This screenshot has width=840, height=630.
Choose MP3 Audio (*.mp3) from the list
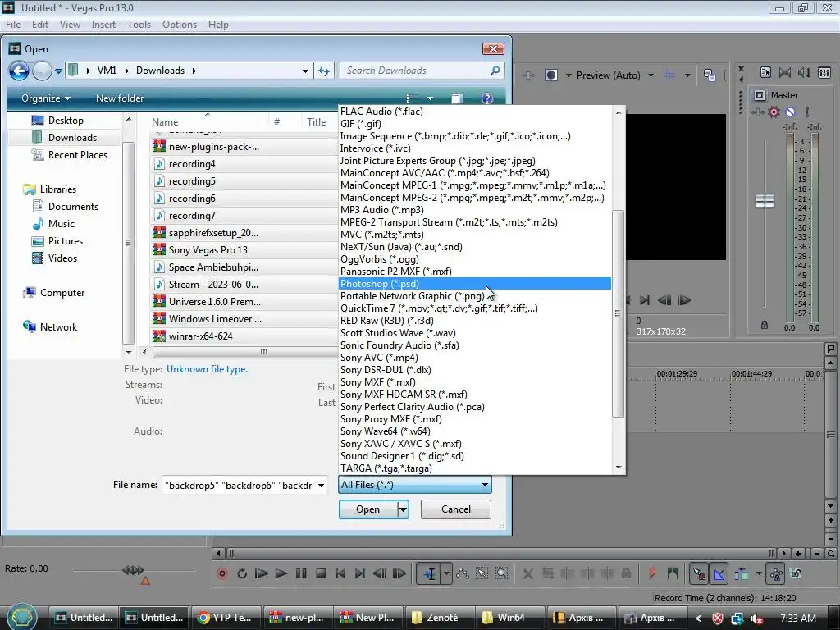pos(475,210)
